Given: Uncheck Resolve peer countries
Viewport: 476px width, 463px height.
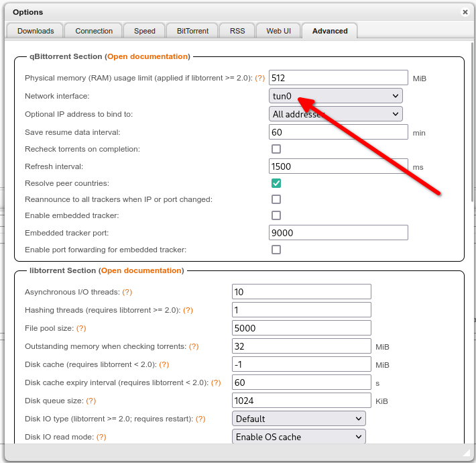Looking at the screenshot, I should pyautogui.click(x=276, y=183).
